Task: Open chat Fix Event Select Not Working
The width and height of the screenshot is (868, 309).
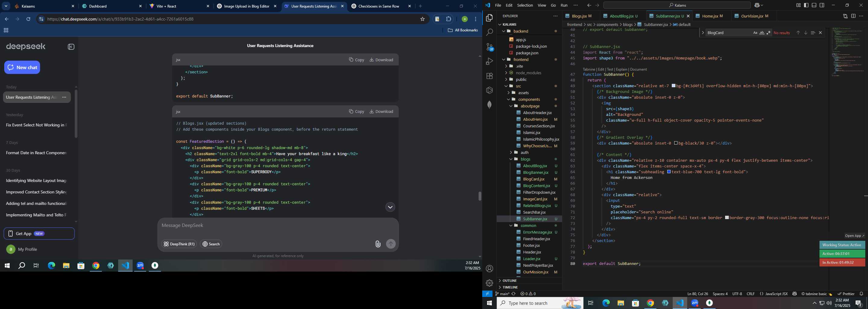Action: click(x=36, y=125)
